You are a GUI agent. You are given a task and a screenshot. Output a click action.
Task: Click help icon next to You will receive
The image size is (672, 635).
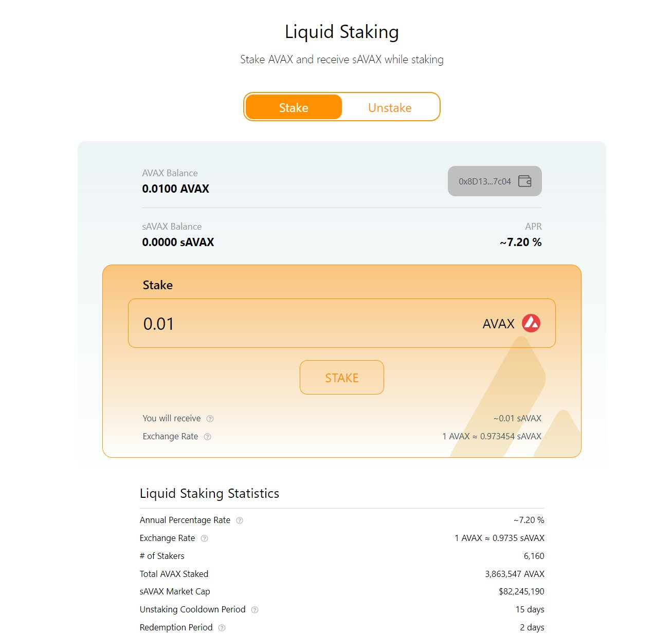210,419
